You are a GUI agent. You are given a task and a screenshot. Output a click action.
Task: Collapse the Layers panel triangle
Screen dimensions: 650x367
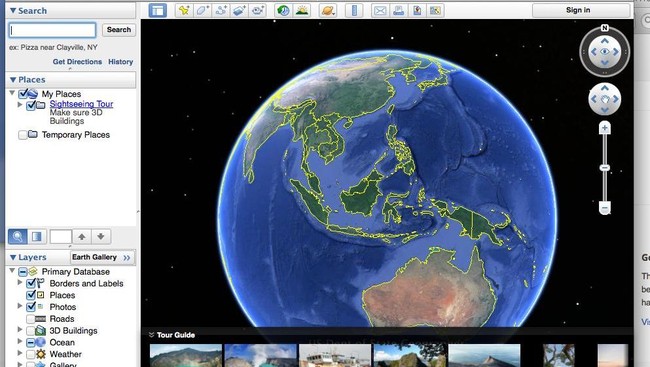point(13,257)
